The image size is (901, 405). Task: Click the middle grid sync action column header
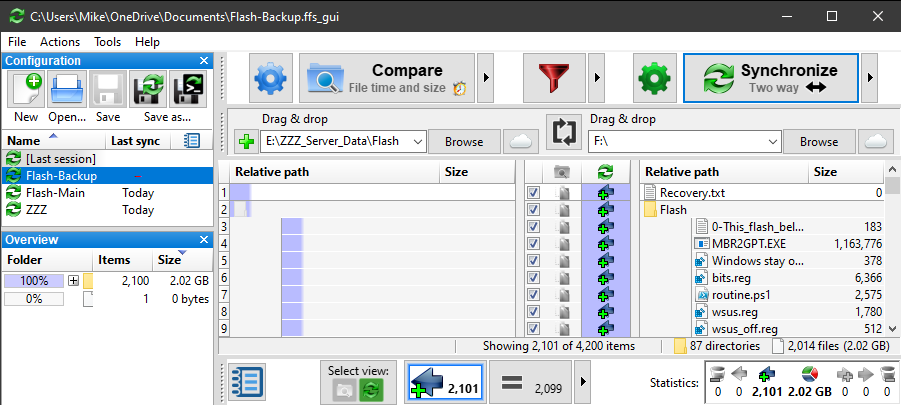[x=605, y=172]
